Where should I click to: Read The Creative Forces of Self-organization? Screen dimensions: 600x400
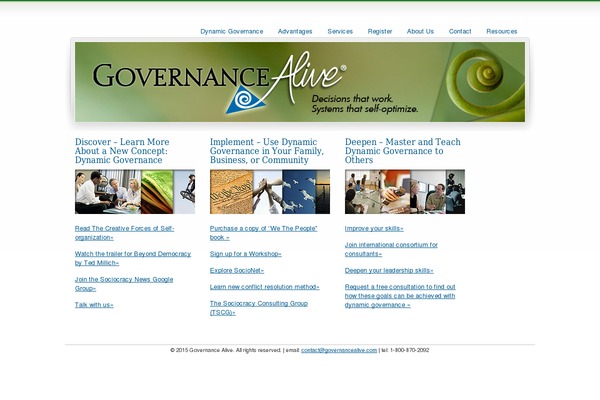(x=124, y=233)
